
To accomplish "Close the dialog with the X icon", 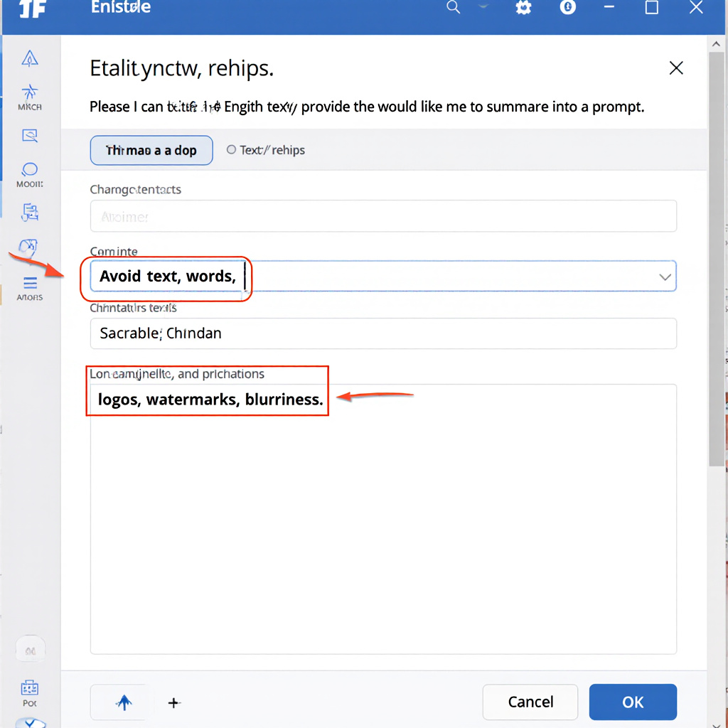I will click(676, 68).
